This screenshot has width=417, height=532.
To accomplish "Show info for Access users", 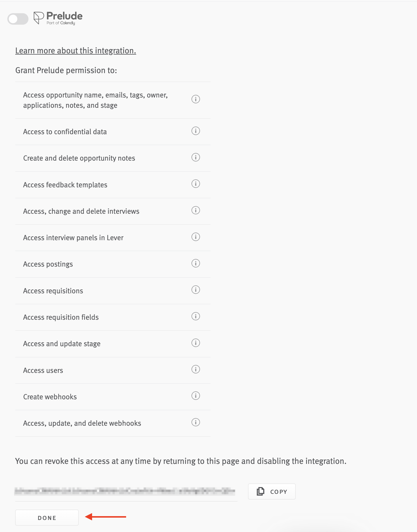I will coord(196,369).
